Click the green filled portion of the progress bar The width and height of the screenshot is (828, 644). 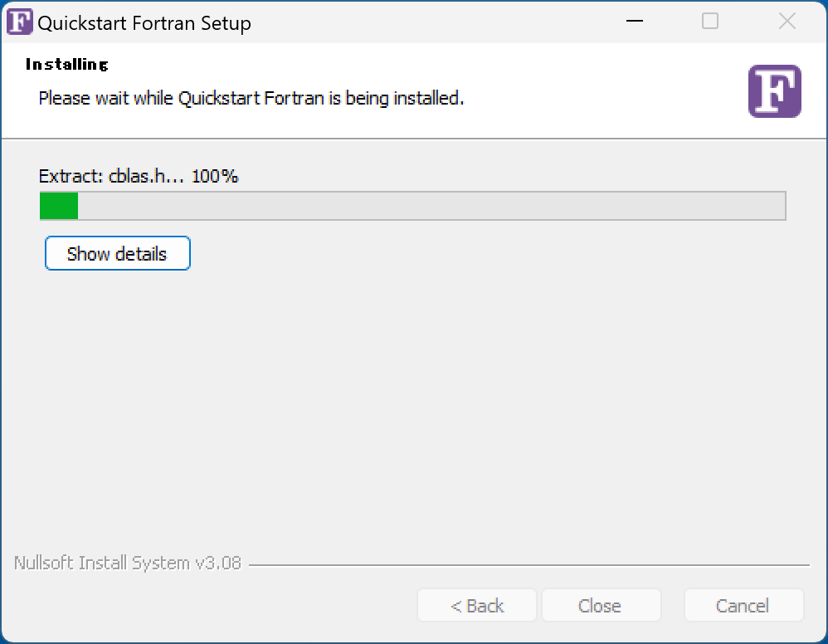pyautogui.click(x=58, y=207)
